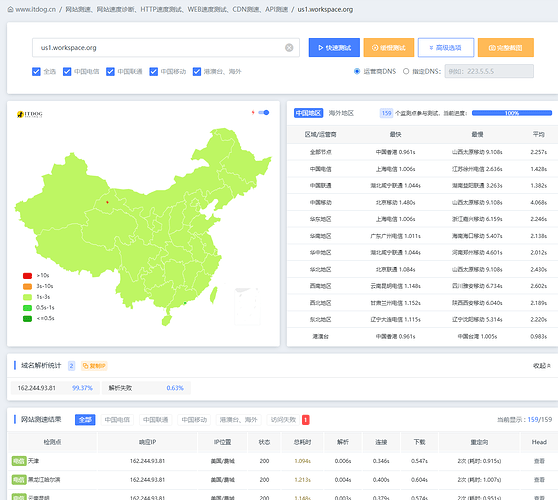Click the ITDOG logo on the map
The image size is (558, 500).
(30, 114)
